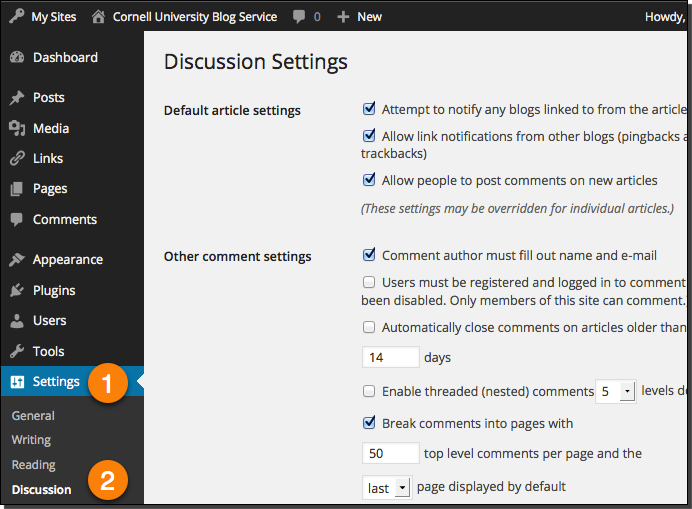
Task: Uncheck Attempt to notify any blogs linked
Action: 369,109
